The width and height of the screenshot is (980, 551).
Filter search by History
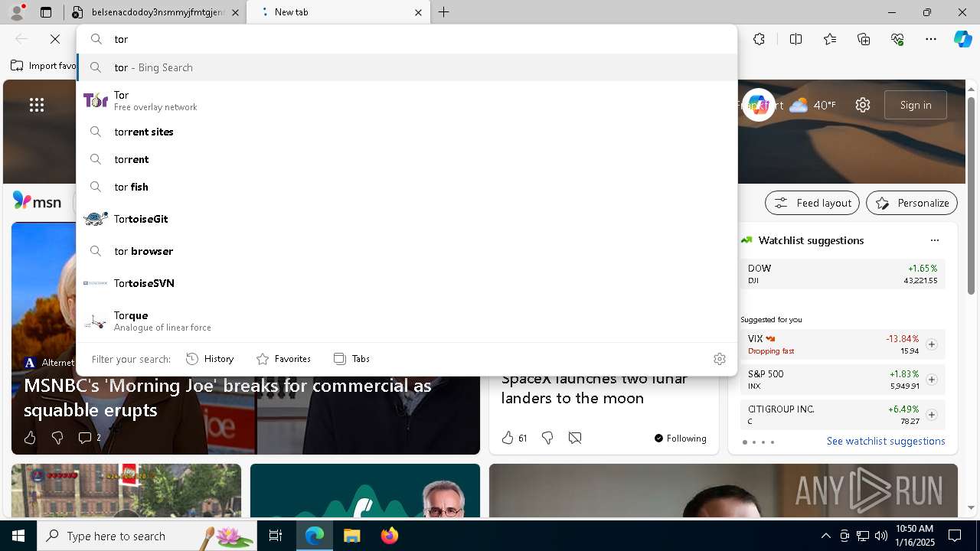[x=210, y=358]
